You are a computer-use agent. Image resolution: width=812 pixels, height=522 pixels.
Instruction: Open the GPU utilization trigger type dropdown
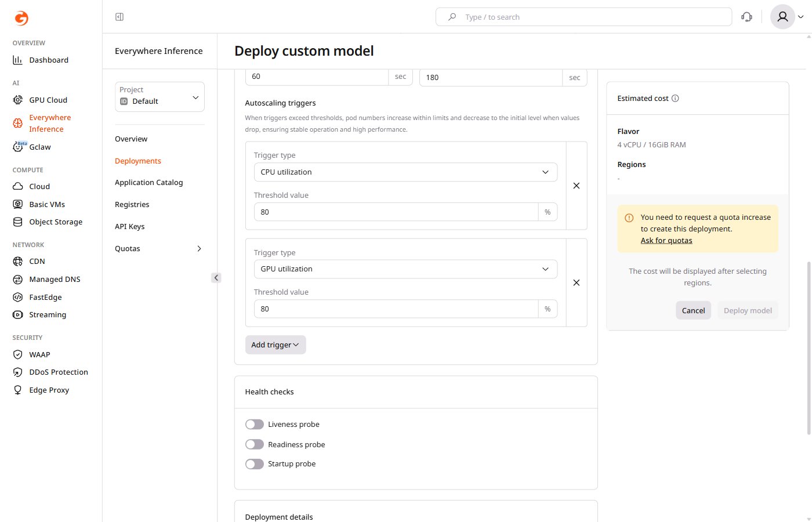[405, 269]
